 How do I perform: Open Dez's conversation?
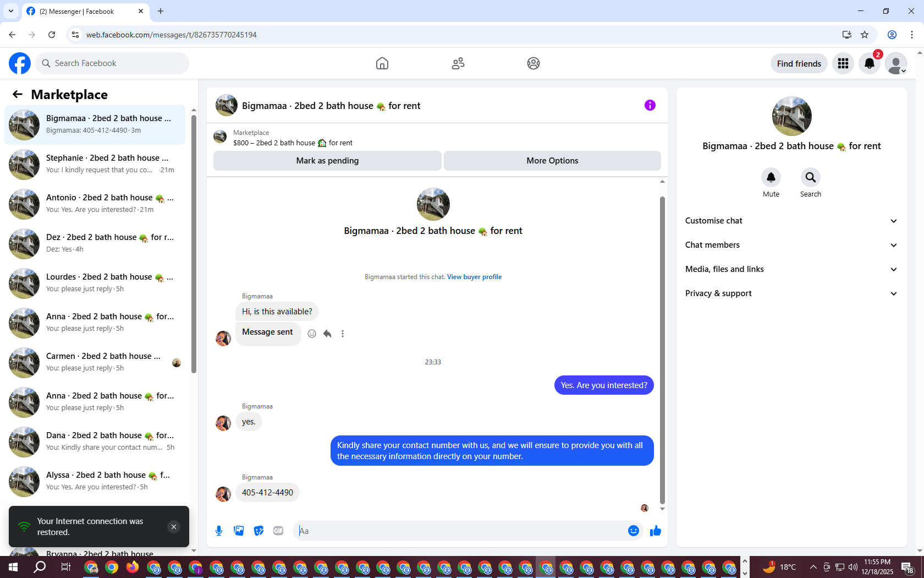95,244
